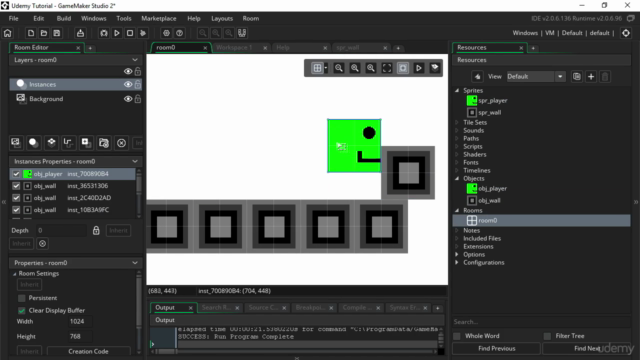This screenshot has width=640, height=360.
Task: Create new tile layer icon
Action: click(51, 142)
